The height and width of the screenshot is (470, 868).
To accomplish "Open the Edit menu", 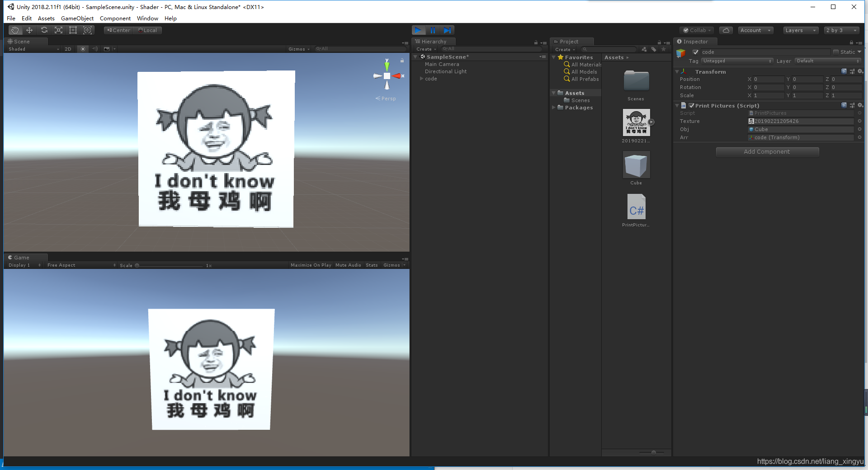I will tap(27, 19).
